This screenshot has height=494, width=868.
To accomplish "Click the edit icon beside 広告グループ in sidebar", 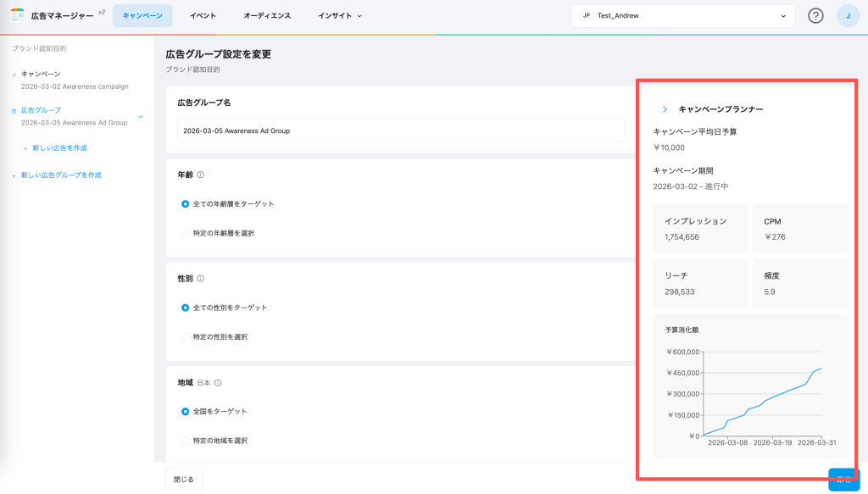I will 14,110.
